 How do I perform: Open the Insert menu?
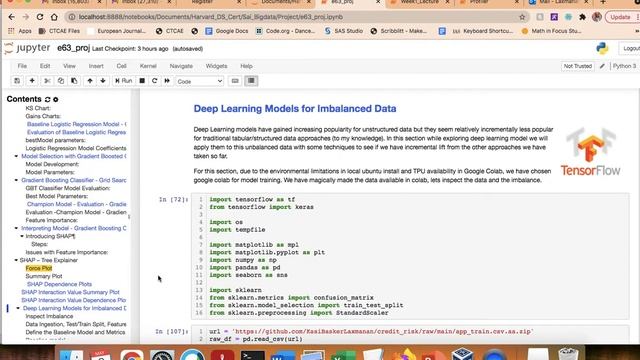coord(96,66)
